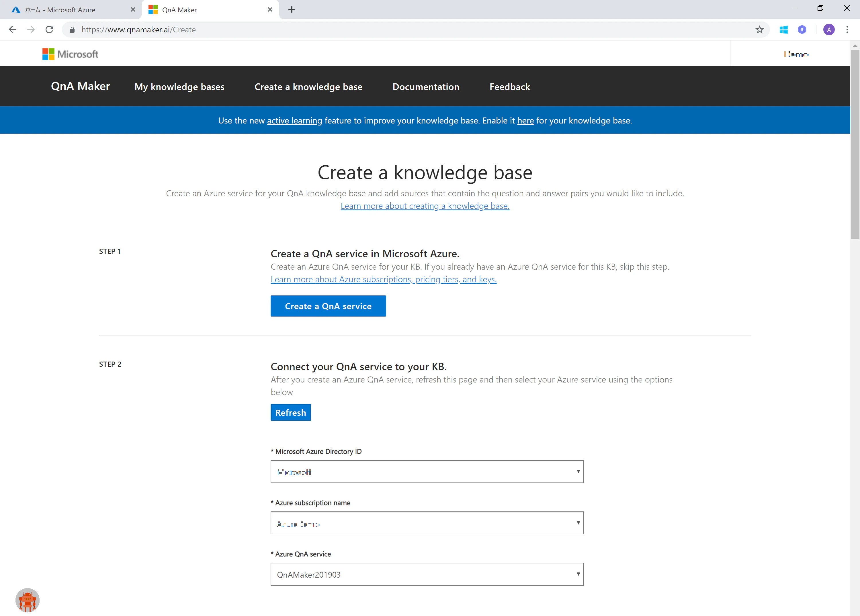Expand Azure QnA service dropdown
860x616 pixels.
click(x=427, y=574)
